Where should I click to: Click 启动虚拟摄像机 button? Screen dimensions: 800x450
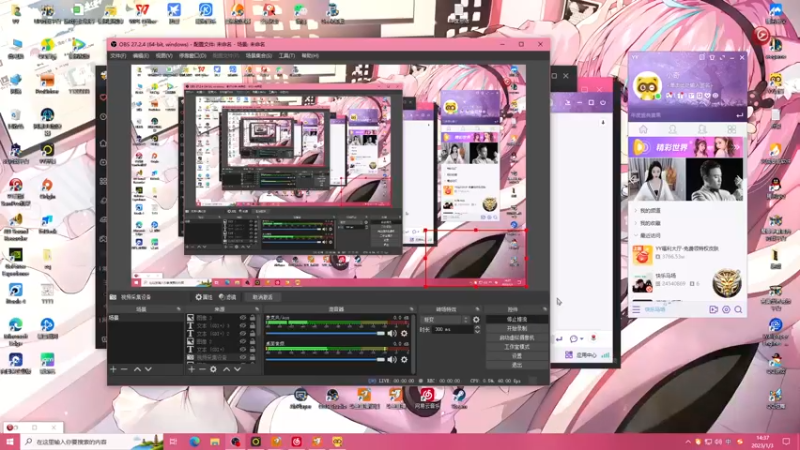pos(517,338)
